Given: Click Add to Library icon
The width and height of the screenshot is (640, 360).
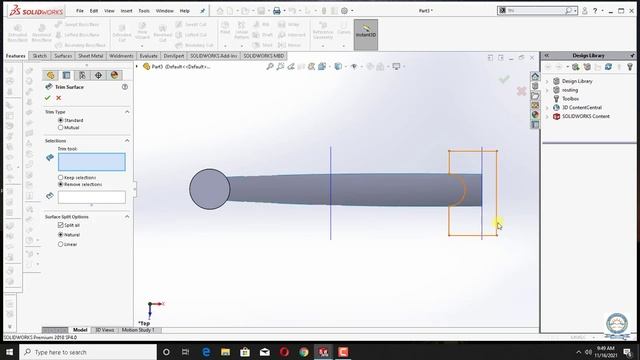Looking at the screenshot, I should [x=576, y=67].
